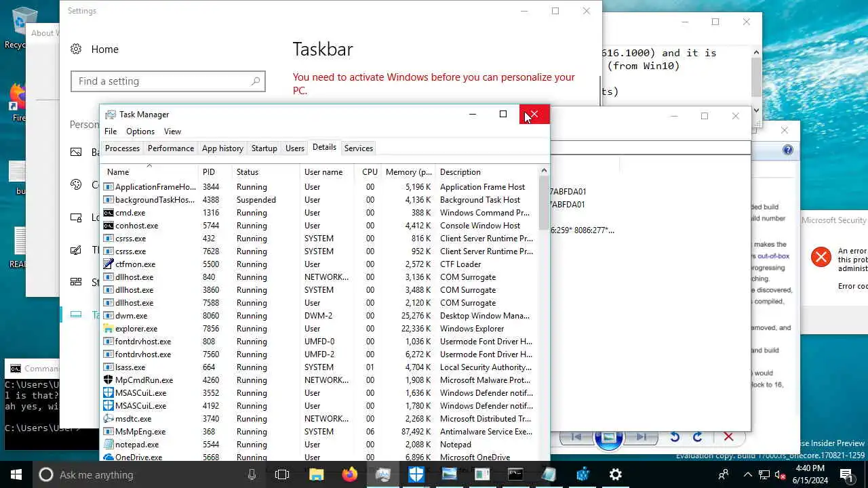Sort by the Memory column header
Viewport: 868px width, 488px height.
(409, 172)
